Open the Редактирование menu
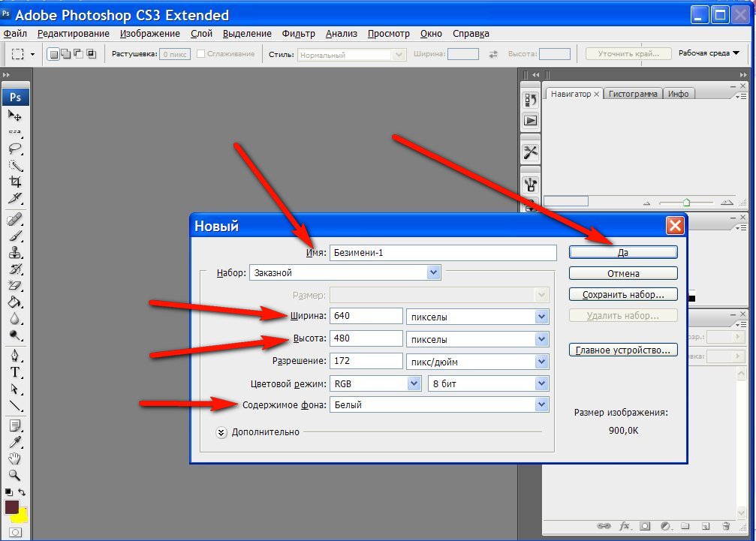 coord(74,33)
